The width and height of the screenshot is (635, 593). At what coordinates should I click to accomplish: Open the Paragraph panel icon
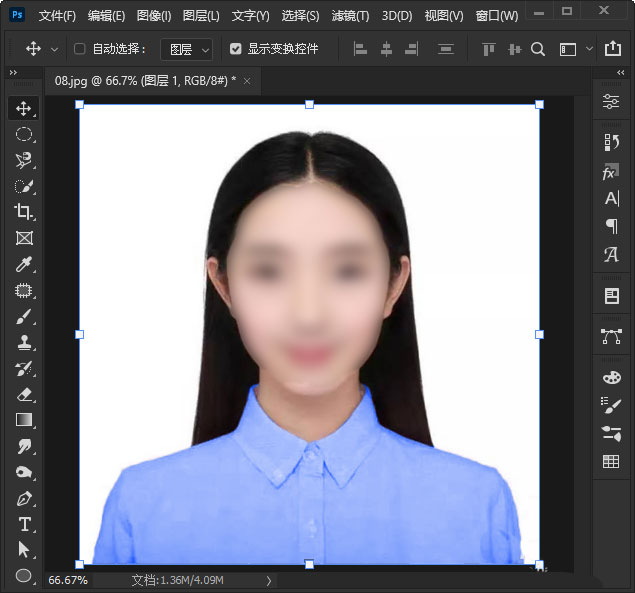[612, 226]
